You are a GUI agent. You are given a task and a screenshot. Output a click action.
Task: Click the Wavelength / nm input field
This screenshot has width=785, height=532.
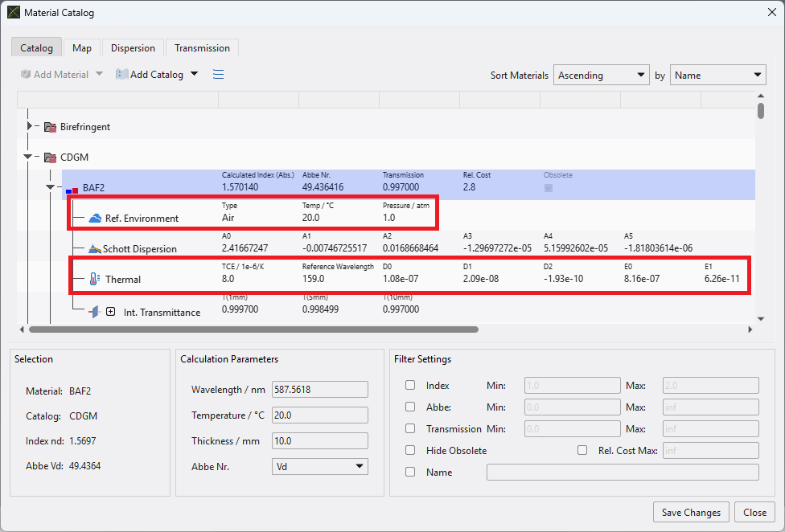point(320,390)
